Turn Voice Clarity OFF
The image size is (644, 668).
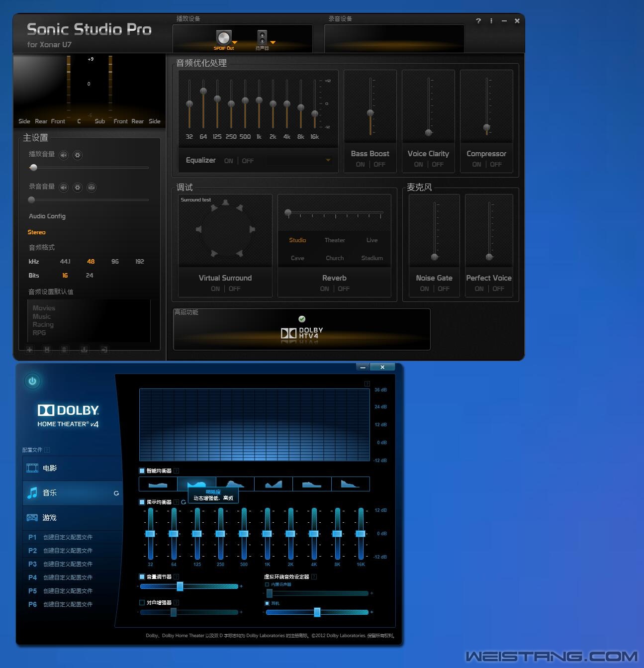point(438,165)
